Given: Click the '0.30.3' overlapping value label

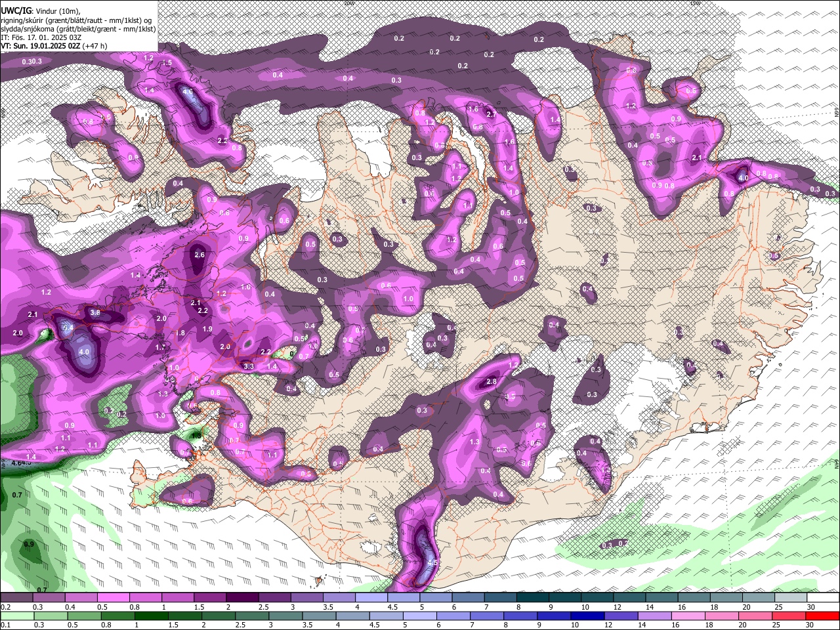Looking at the screenshot, I should pos(31,61).
